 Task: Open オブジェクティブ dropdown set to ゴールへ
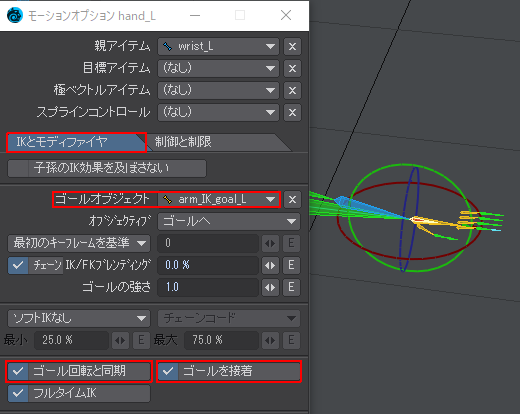point(229,221)
